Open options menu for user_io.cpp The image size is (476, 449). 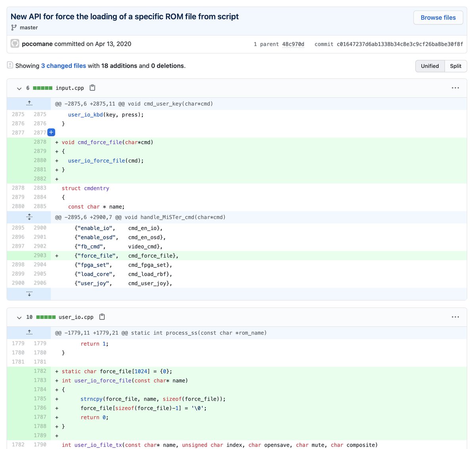coord(455,317)
